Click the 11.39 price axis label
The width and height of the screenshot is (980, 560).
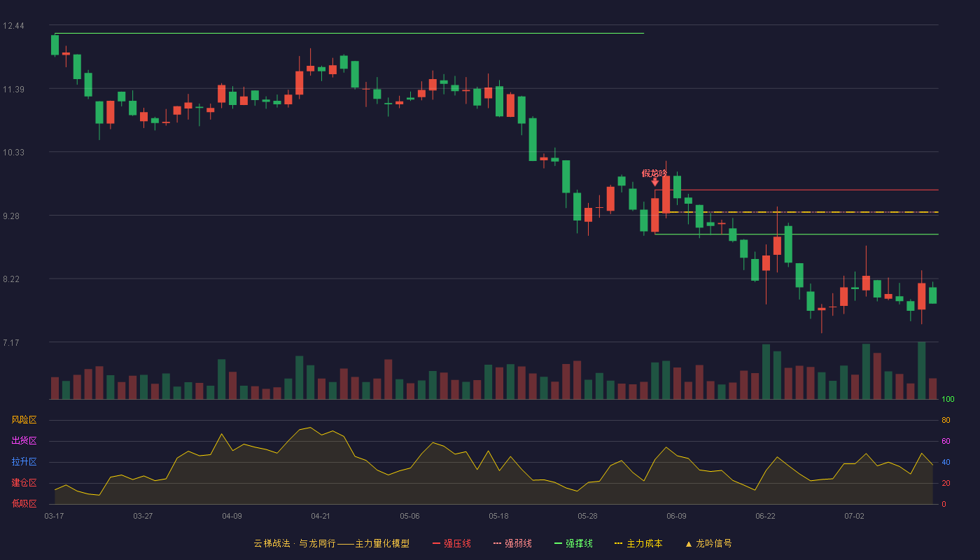[x=13, y=89]
